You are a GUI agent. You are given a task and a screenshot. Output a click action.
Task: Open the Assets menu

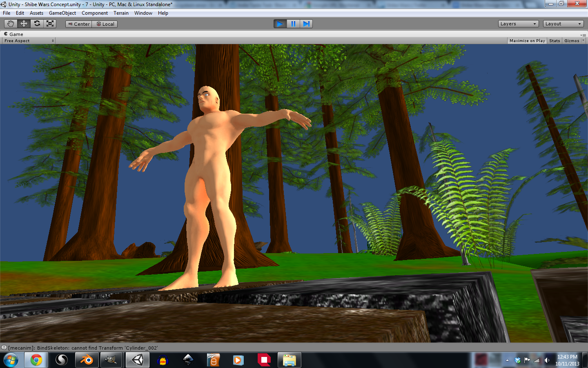(36, 13)
